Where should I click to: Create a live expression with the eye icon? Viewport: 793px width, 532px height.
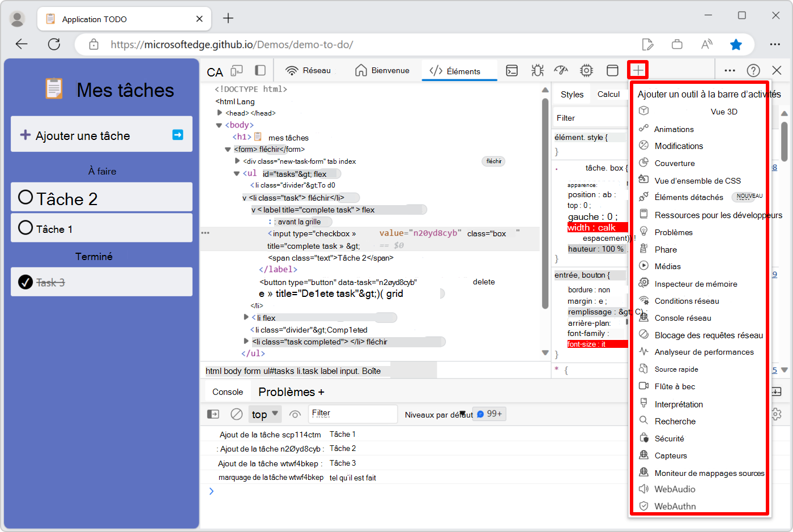tap(295, 414)
